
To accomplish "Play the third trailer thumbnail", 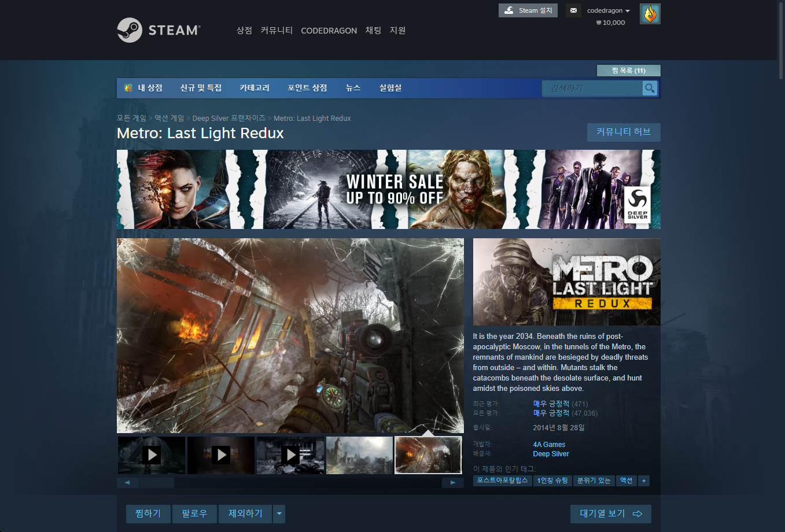I will 290,456.
